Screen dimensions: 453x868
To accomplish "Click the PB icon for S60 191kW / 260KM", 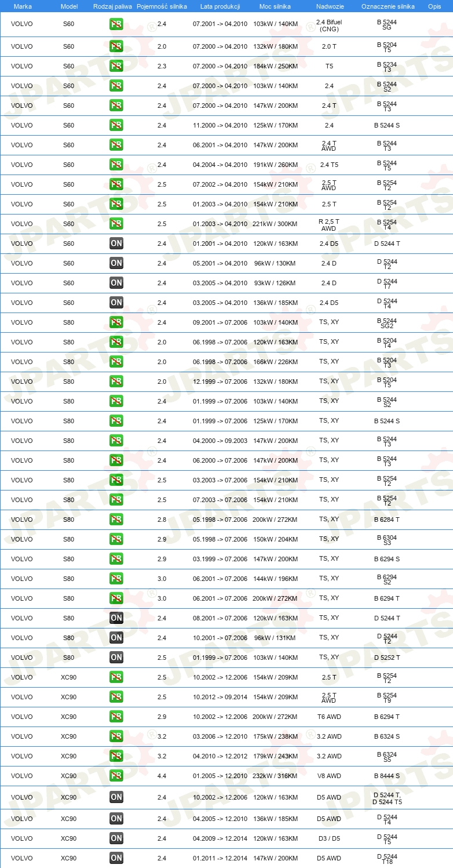I will (116, 165).
